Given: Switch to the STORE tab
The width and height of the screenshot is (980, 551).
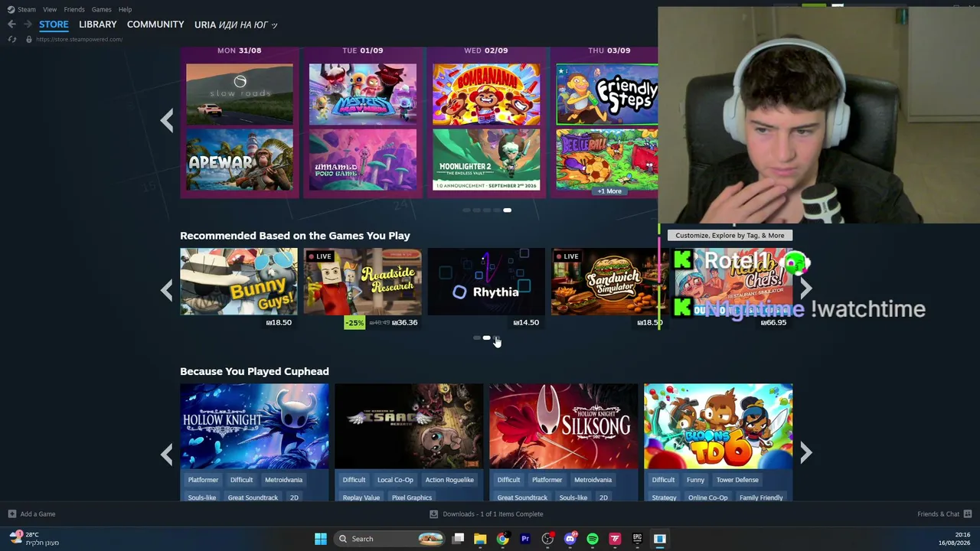Looking at the screenshot, I should click(54, 24).
